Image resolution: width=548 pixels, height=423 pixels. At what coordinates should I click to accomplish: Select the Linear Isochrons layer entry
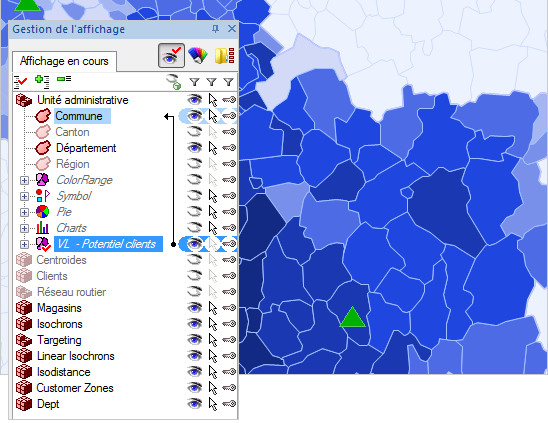pos(76,356)
